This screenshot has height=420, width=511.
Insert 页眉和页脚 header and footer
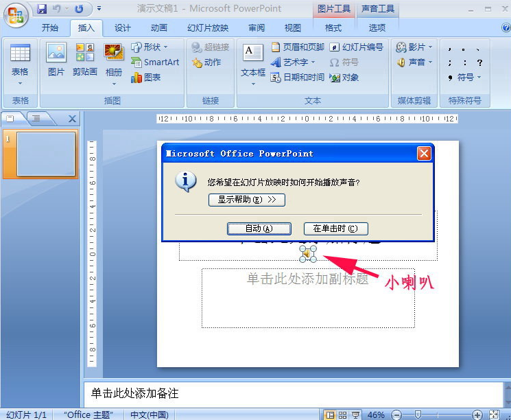[x=298, y=47]
